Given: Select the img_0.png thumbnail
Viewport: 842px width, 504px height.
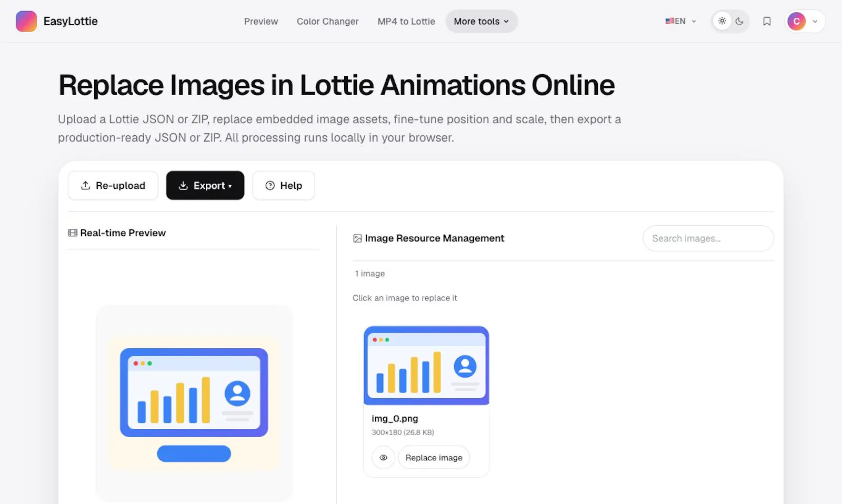Looking at the screenshot, I should coord(426,366).
